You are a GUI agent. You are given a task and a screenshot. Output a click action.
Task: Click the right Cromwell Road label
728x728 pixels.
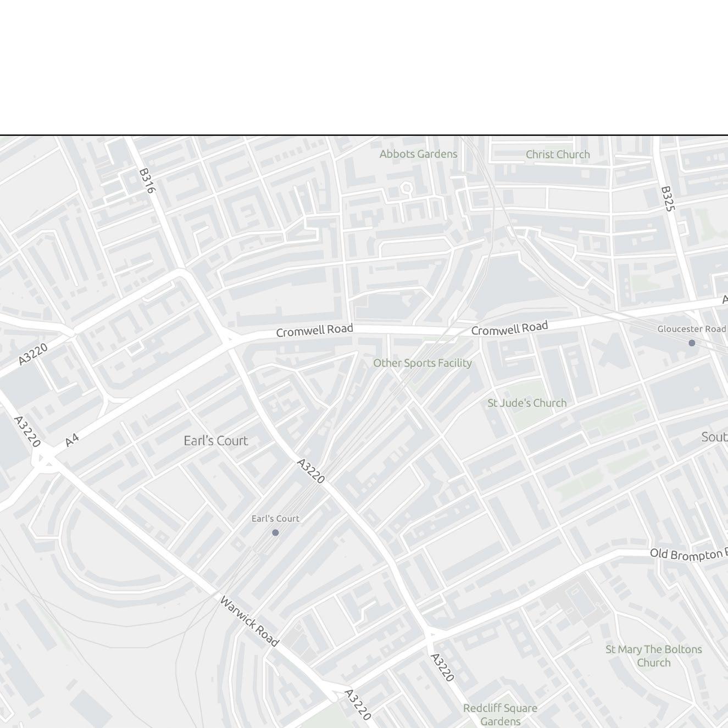[x=509, y=329]
